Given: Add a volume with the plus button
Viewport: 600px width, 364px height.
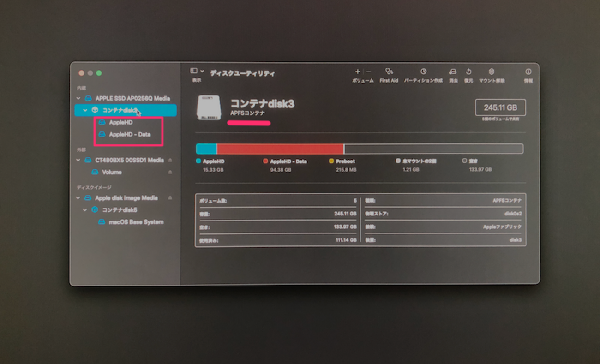Looking at the screenshot, I should coord(358,72).
